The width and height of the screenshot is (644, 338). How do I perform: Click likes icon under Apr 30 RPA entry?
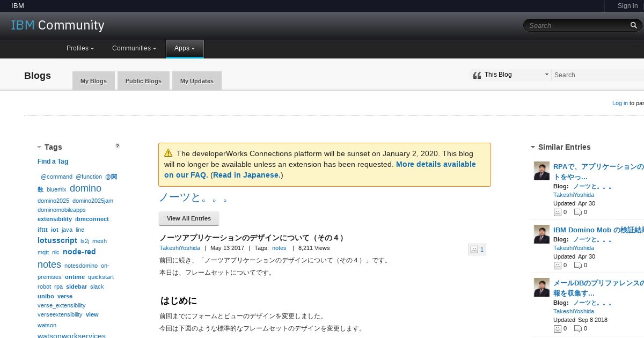[558, 212]
